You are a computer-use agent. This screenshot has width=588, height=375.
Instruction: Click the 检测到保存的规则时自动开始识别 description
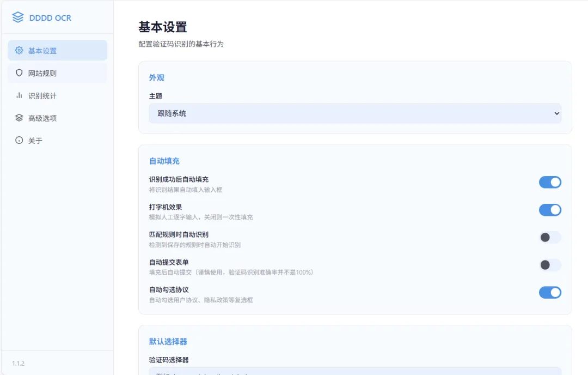pyautogui.click(x=194, y=245)
